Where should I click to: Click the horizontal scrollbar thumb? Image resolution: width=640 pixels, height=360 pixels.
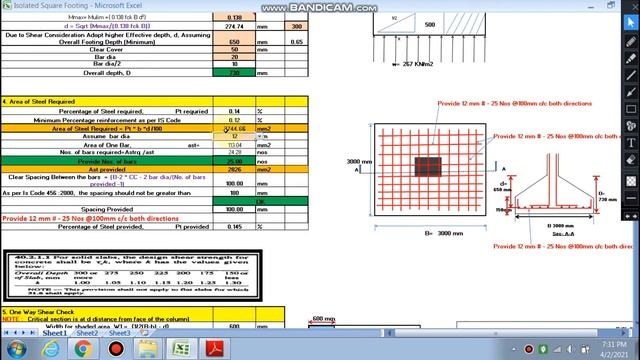click(x=496, y=333)
